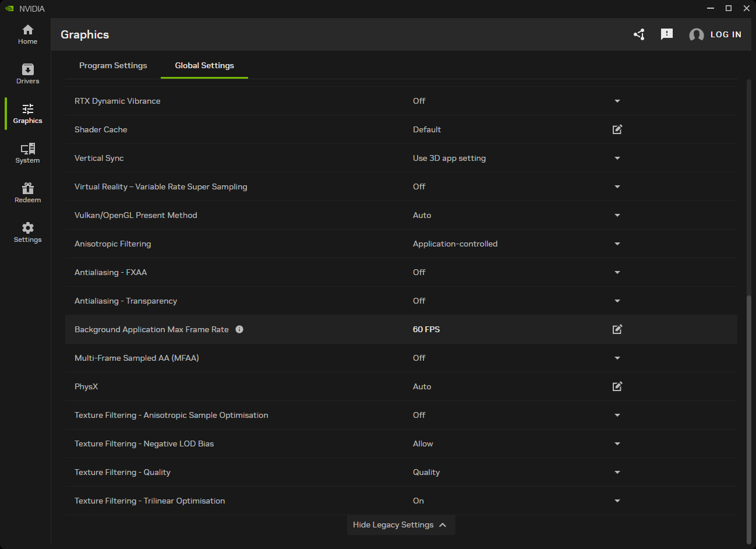756x549 pixels.
Task: Click the 'Use 3D app setting' value
Action: point(449,158)
